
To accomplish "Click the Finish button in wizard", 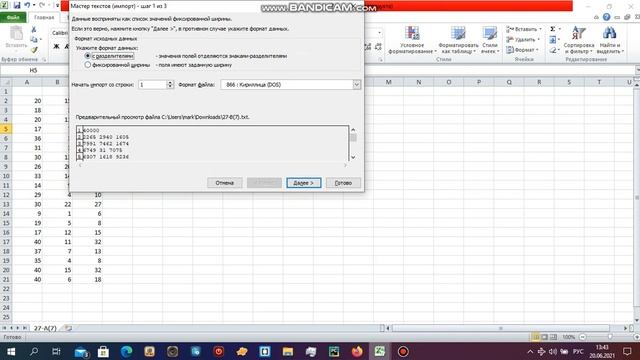I will (x=343, y=183).
